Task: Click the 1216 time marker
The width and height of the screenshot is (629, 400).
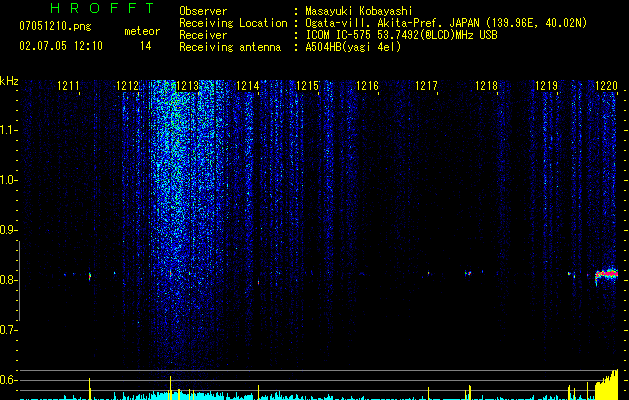Action: pyautogui.click(x=367, y=85)
